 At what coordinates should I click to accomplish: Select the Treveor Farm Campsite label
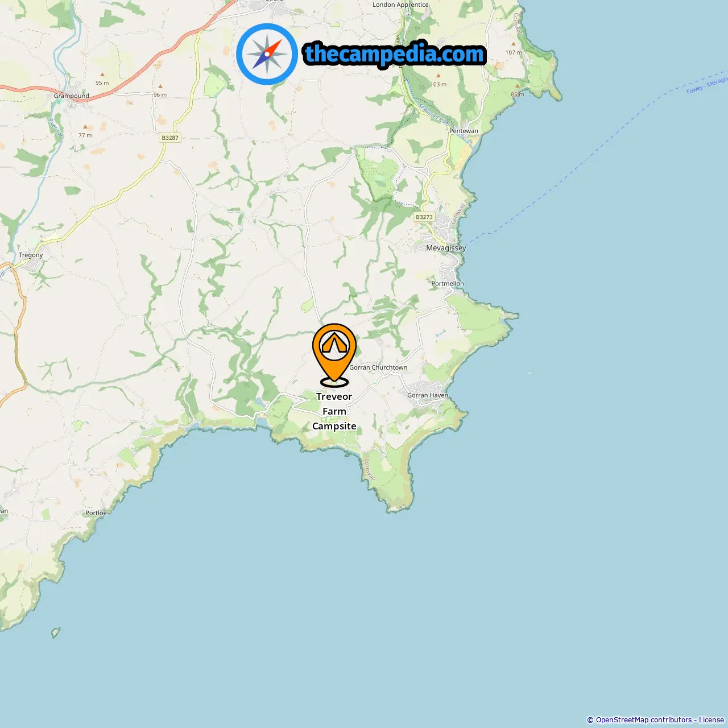click(x=334, y=411)
